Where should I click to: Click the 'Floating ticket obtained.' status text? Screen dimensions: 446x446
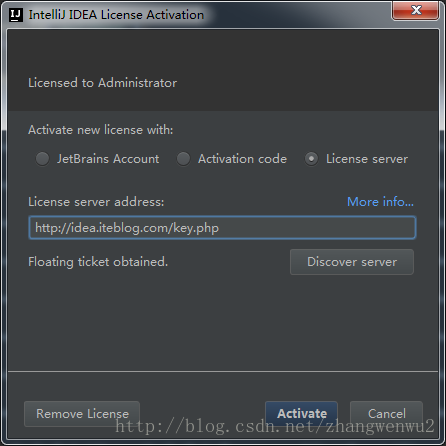(98, 262)
